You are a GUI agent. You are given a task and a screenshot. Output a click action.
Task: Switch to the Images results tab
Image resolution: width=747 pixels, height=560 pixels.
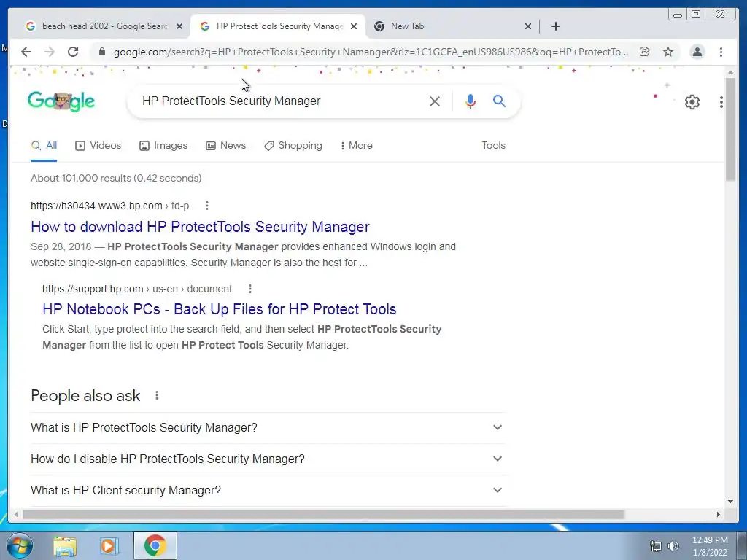[163, 146]
